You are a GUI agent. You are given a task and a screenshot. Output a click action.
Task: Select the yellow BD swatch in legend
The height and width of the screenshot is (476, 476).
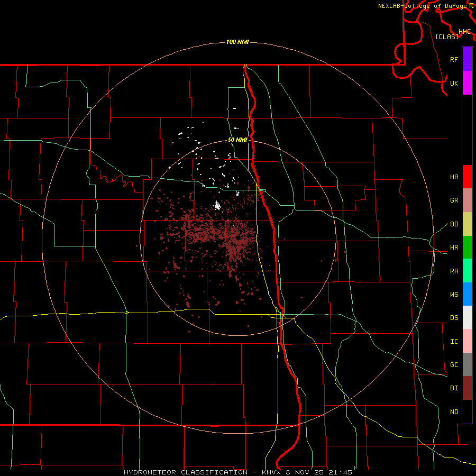pos(467,224)
